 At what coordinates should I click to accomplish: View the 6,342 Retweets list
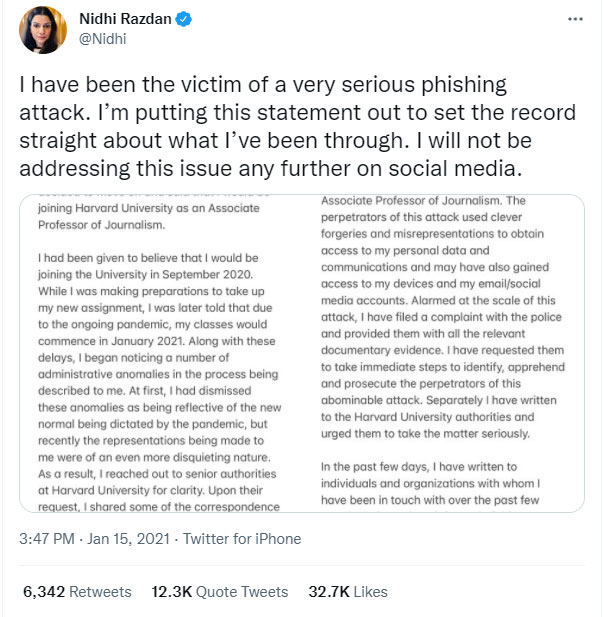[x=77, y=592]
